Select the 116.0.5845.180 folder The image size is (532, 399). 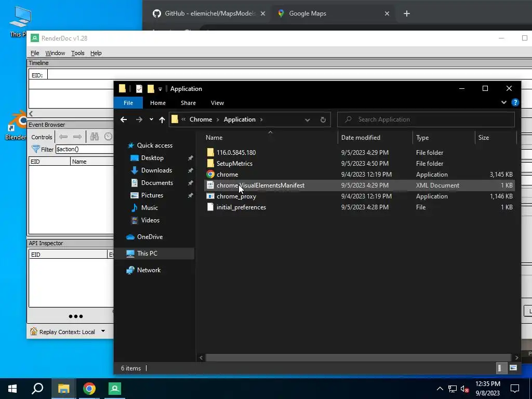236,153
